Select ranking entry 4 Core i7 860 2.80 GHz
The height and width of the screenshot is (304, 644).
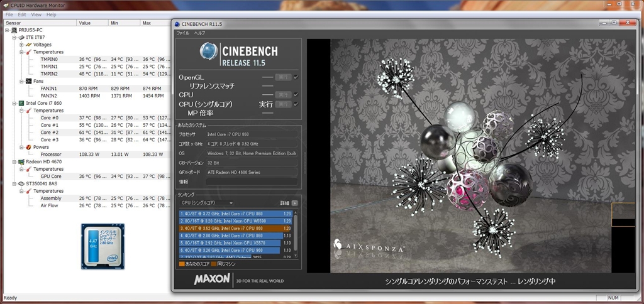pos(236,236)
